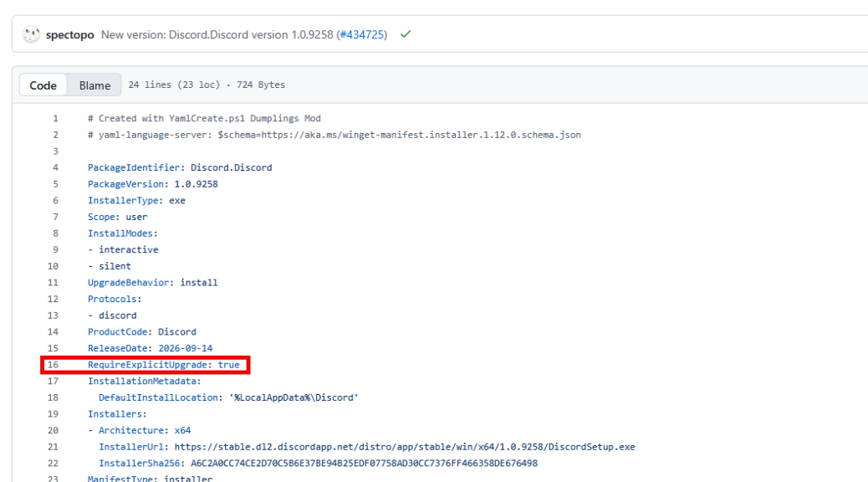Viewport: 868px width, 482px height.
Task: Select line number 2
Action: point(55,135)
